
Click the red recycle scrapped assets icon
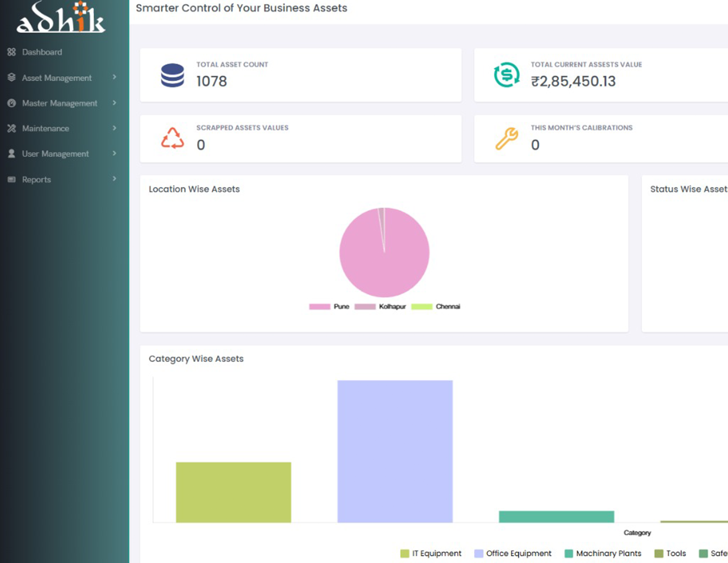click(x=172, y=138)
